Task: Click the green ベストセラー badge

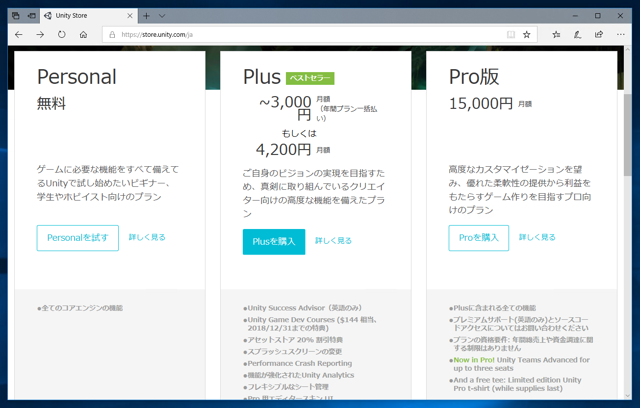Action: pyautogui.click(x=310, y=78)
